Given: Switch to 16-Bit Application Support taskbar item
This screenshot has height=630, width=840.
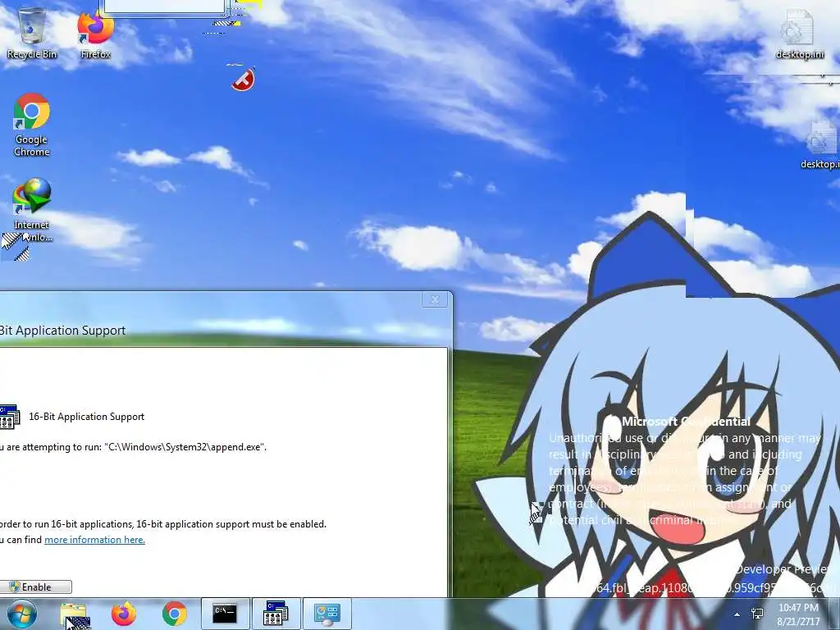Looking at the screenshot, I should tap(276, 614).
